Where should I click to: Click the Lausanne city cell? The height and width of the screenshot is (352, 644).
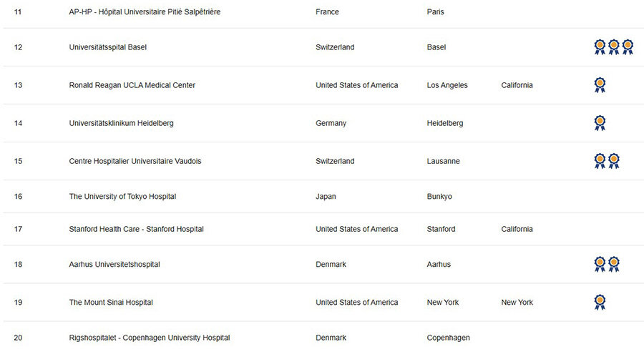(443, 161)
